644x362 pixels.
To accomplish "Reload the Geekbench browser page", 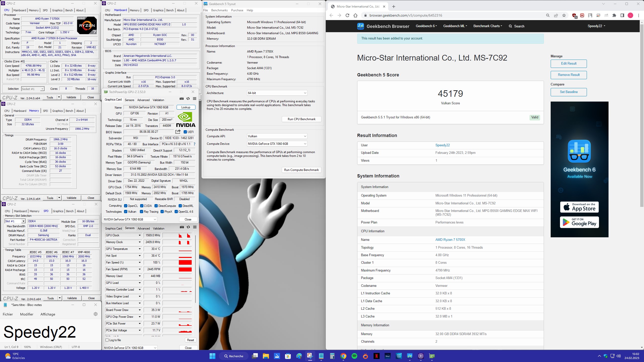I will [x=347, y=15].
